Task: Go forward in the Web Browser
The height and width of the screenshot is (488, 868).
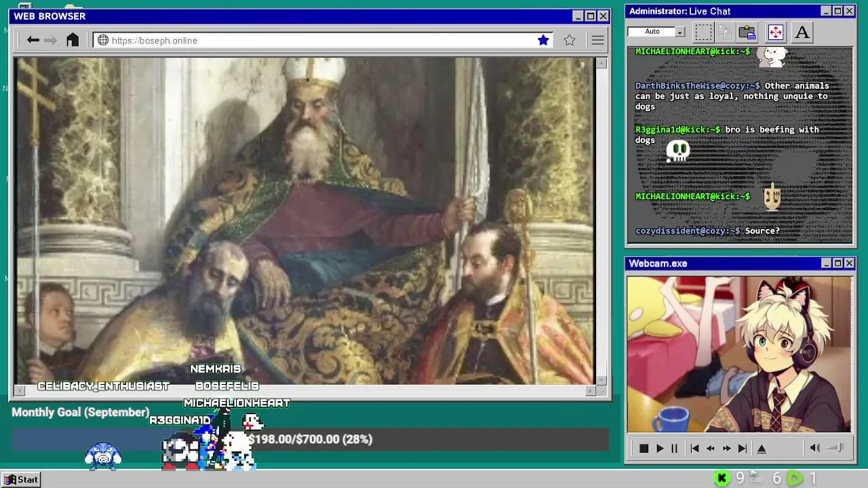Action: pyautogui.click(x=50, y=41)
